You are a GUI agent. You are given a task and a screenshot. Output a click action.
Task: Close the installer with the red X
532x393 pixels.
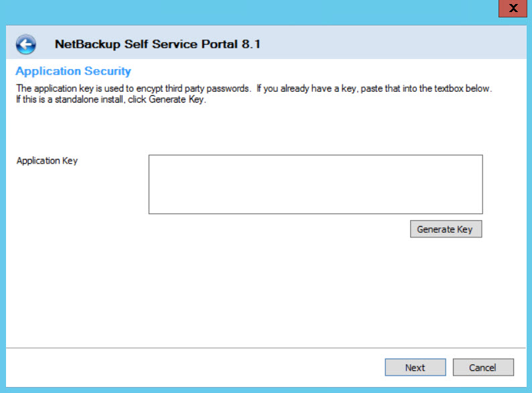(513, 8)
